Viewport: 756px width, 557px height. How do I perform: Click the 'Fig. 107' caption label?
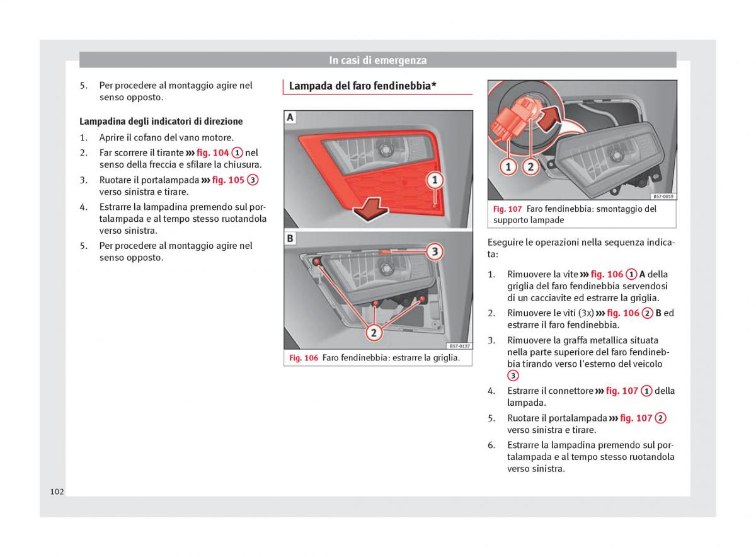coord(508,209)
